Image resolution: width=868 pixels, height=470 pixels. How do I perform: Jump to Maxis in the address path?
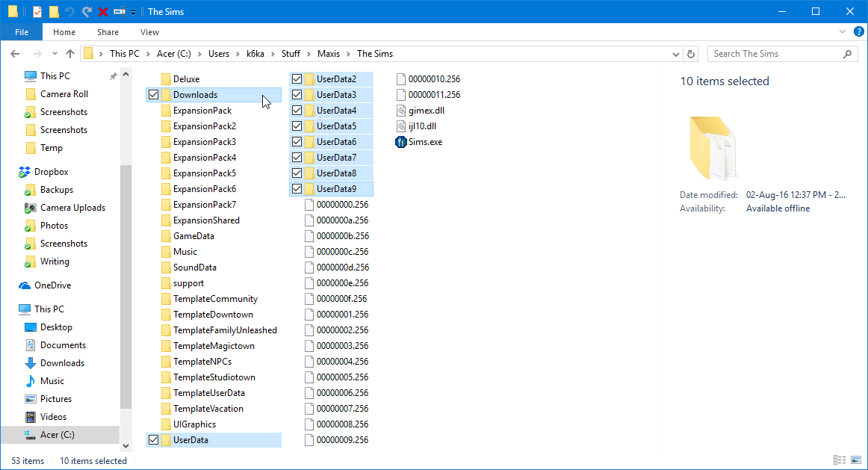point(328,54)
